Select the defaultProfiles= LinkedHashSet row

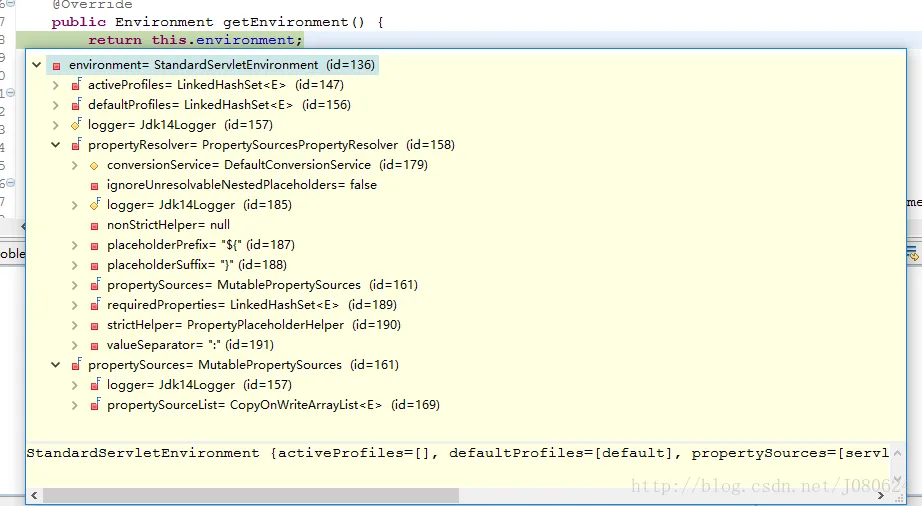coord(219,105)
